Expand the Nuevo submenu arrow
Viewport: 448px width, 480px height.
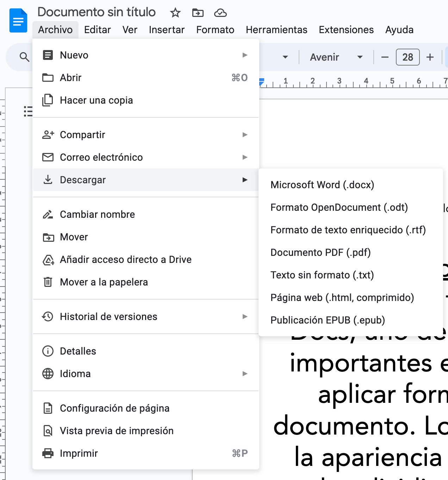[x=245, y=55]
